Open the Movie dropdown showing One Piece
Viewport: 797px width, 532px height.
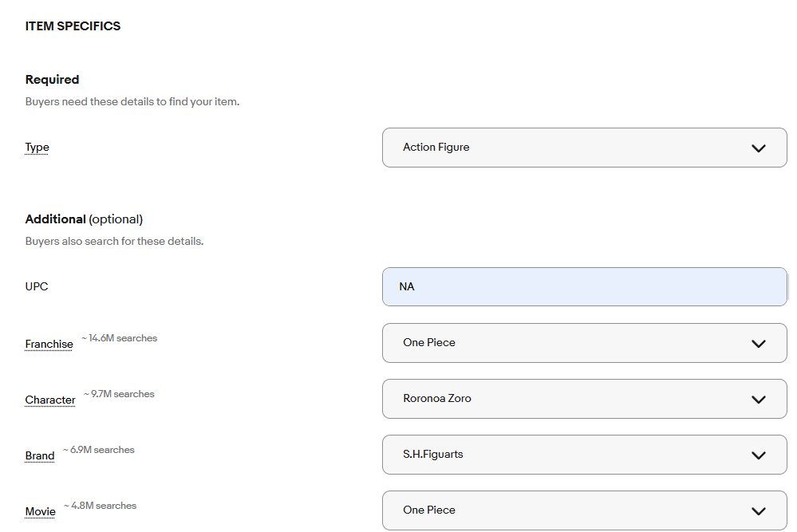pyautogui.click(x=585, y=510)
